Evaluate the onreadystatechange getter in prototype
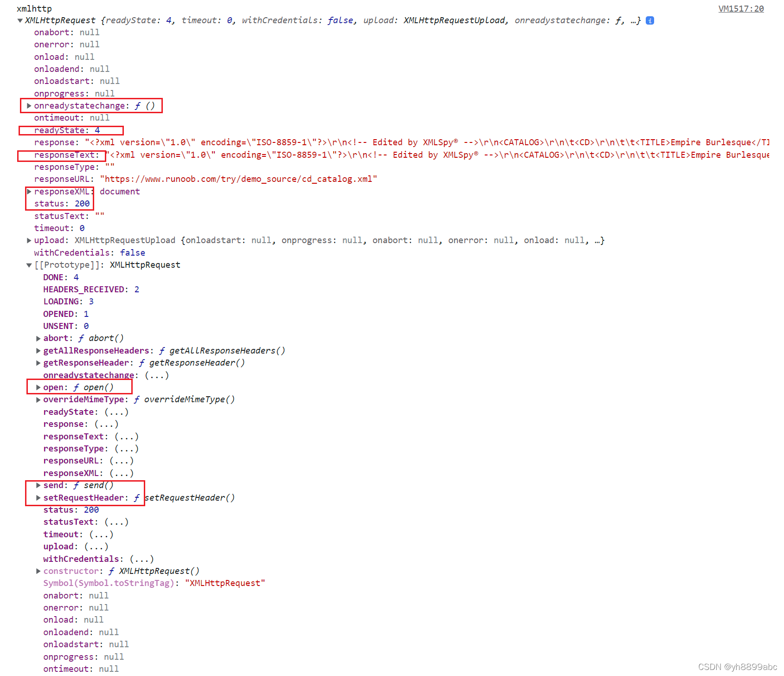This screenshot has height=676, width=784. (x=156, y=375)
